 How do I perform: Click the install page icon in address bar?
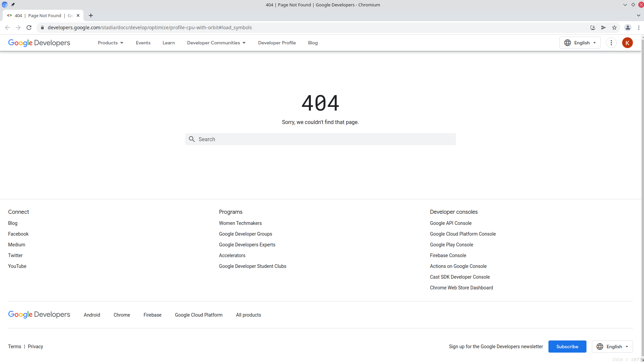point(593,28)
